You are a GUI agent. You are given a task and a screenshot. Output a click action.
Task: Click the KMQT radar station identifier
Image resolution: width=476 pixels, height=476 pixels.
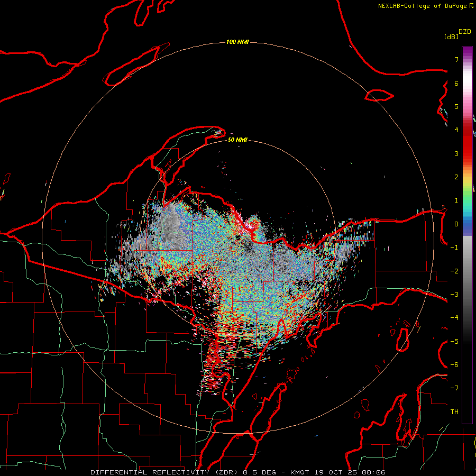(x=300, y=472)
